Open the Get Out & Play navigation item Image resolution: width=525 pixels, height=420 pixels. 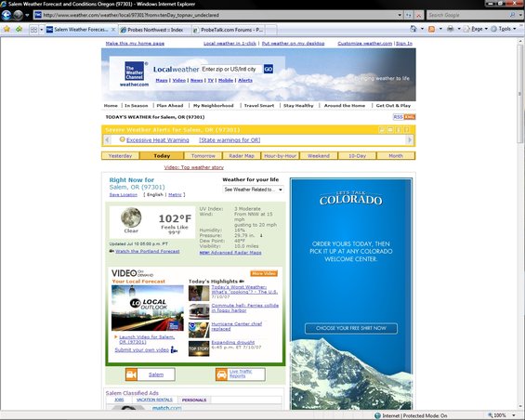pyautogui.click(x=393, y=106)
